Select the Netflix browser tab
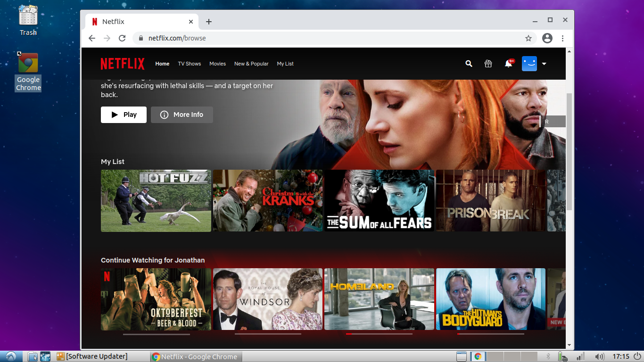 click(142, 22)
